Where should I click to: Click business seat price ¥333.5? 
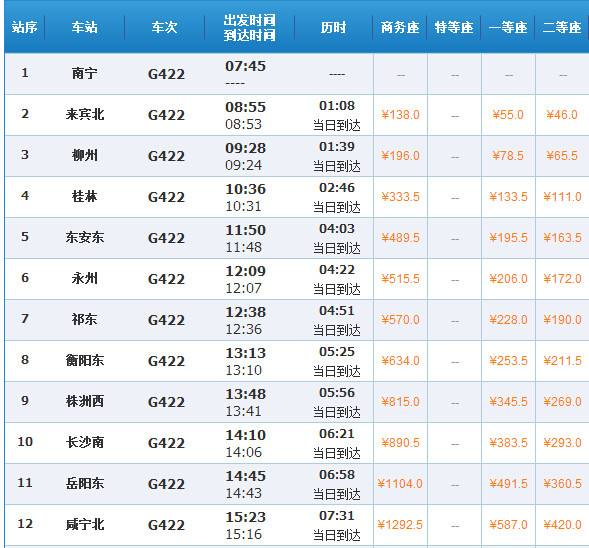[400, 196]
